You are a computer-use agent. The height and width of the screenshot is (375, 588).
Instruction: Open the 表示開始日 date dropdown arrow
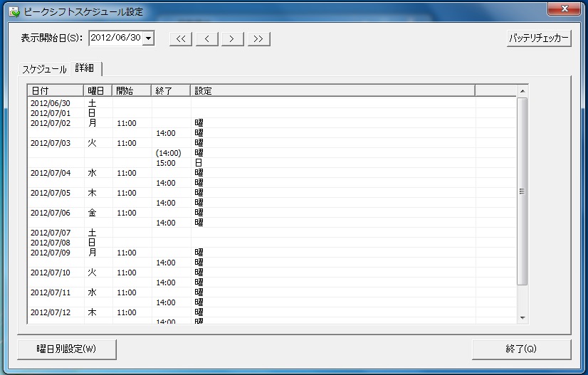(x=149, y=38)
